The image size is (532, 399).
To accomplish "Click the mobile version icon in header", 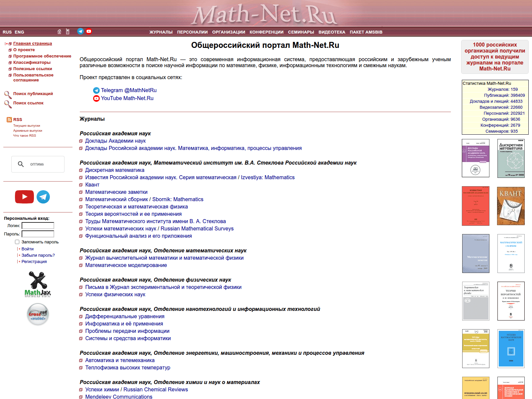I will click(67, 32).
